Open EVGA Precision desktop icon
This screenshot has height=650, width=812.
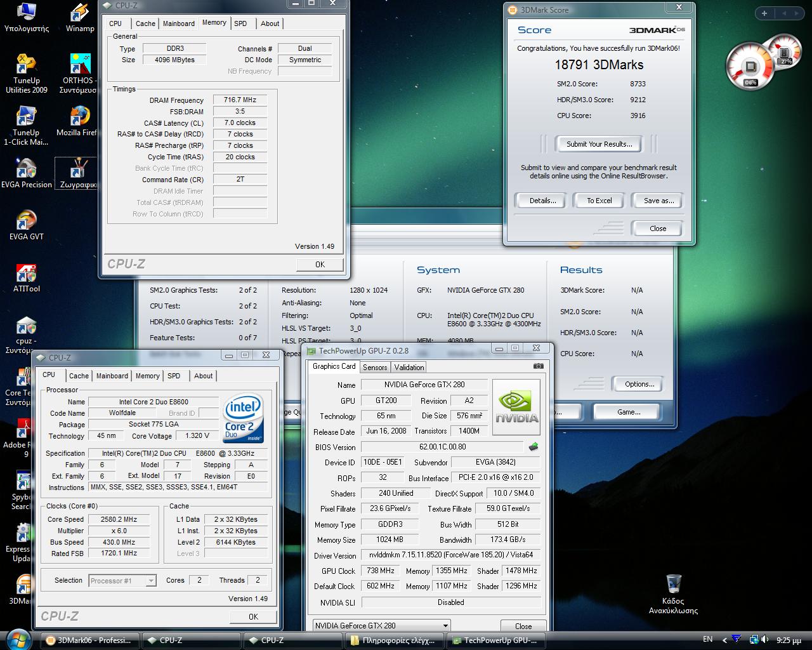pos(27,173)
